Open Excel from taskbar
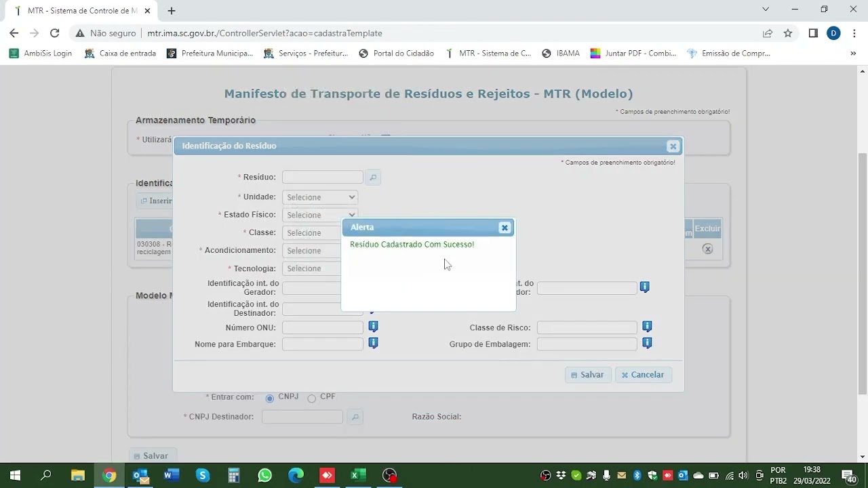868x488 pixels. (x=359, y=475)
